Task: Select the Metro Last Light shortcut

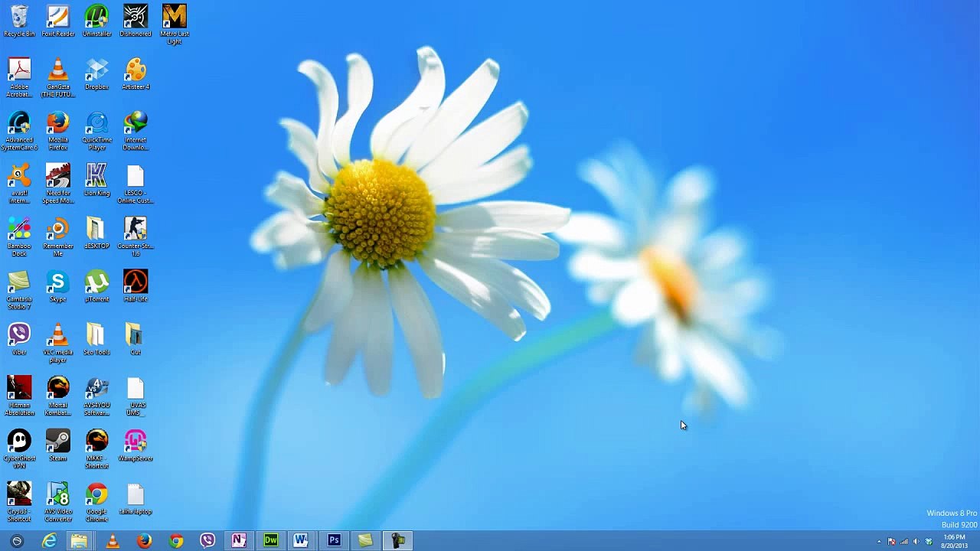Action: tap(175, 24)
